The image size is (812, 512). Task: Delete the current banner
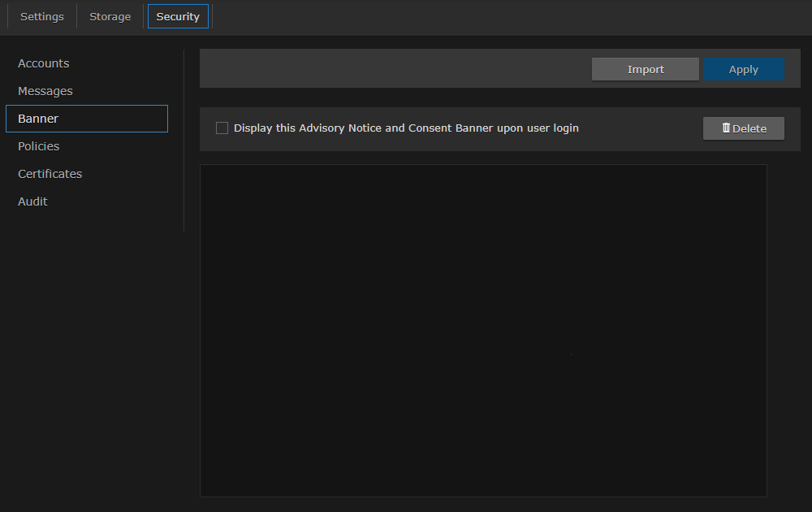tap(743, 128)
